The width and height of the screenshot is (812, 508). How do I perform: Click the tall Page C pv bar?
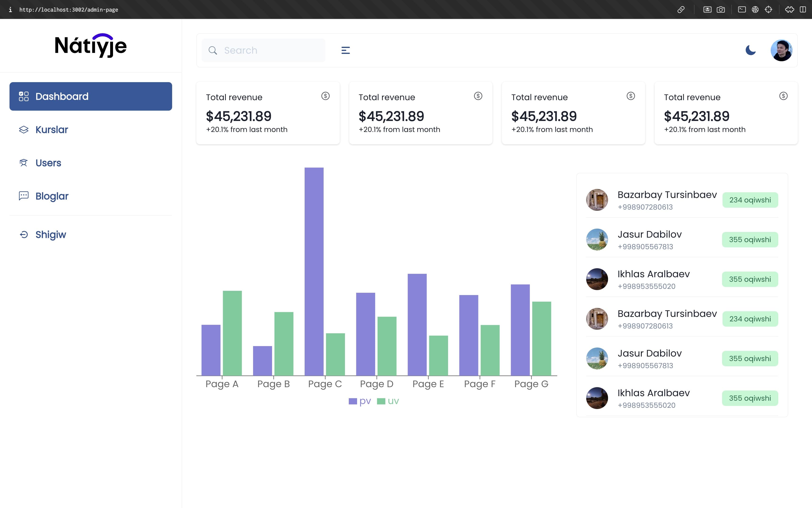pyautogui.click(x=314, y=272)
